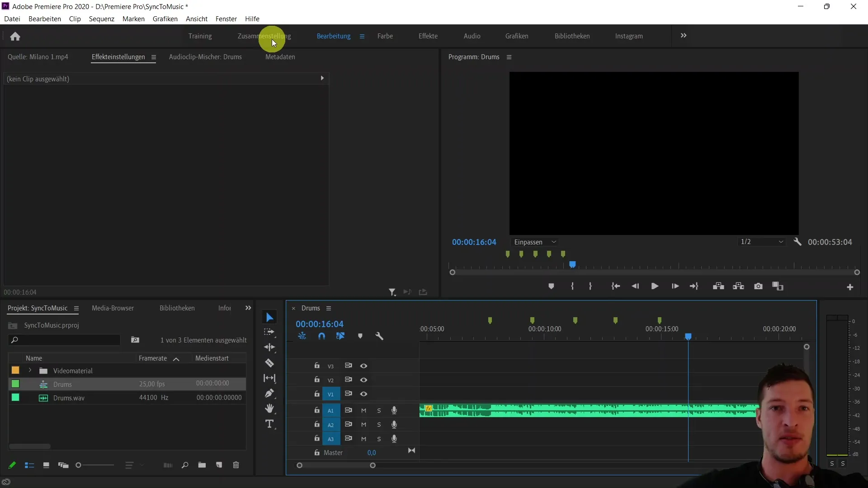Click the Delete trash icon in Project panel
The height and width of the screenshot is (488, 868).
click(x=236, y=465)
